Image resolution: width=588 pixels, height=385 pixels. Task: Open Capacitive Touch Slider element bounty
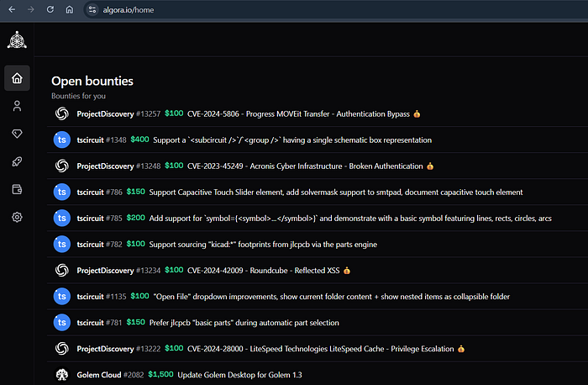tap(336, 192)
